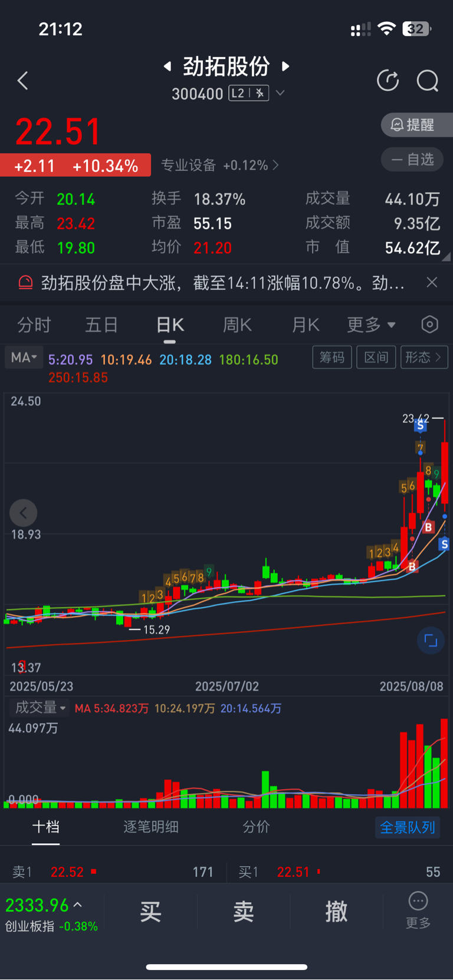Tap MA 250:15.85 label
Screen dimensions: 453x980
78,378
